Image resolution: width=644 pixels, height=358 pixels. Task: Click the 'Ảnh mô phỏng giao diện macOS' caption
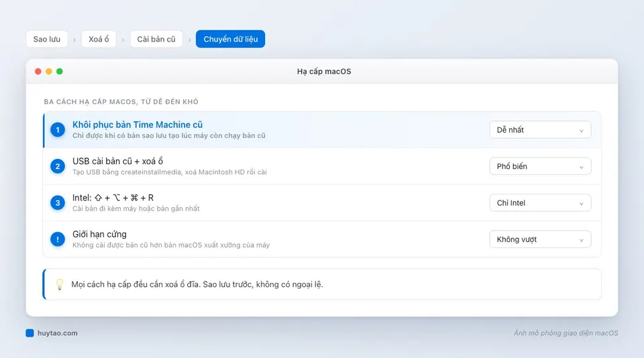pos(566,333)
